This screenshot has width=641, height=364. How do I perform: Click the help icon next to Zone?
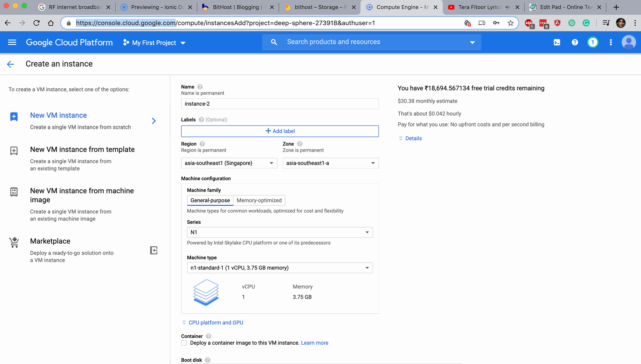(x=300, y=144)
